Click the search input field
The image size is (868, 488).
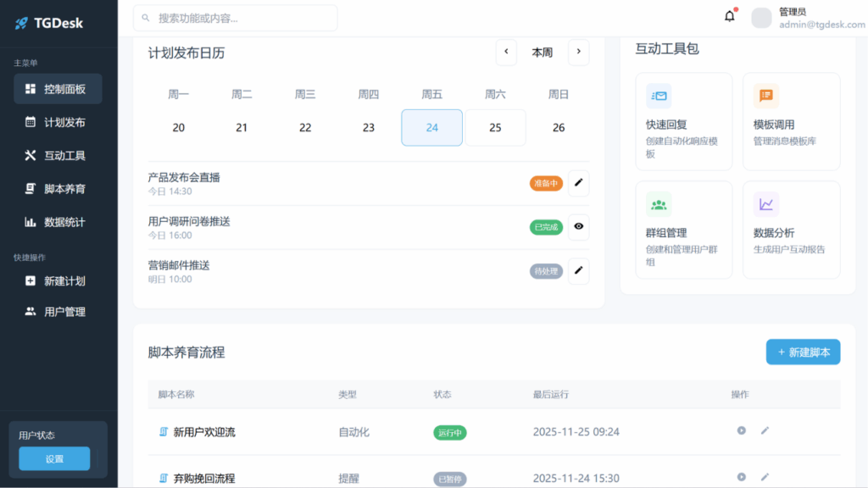coord(234,17)
